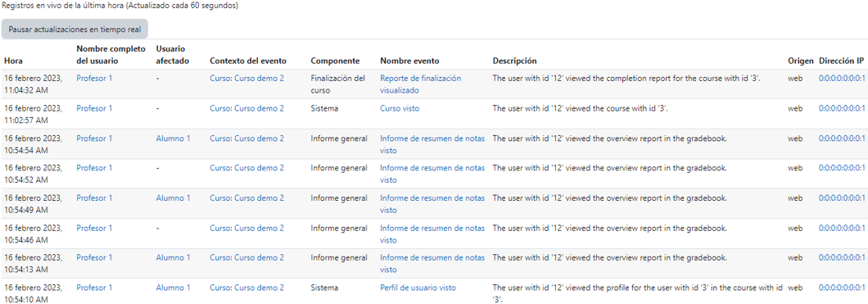Open Curso demo 2 link in 10:54:13 row
This screenshot has height=304, width=868.
pos(247,258)
